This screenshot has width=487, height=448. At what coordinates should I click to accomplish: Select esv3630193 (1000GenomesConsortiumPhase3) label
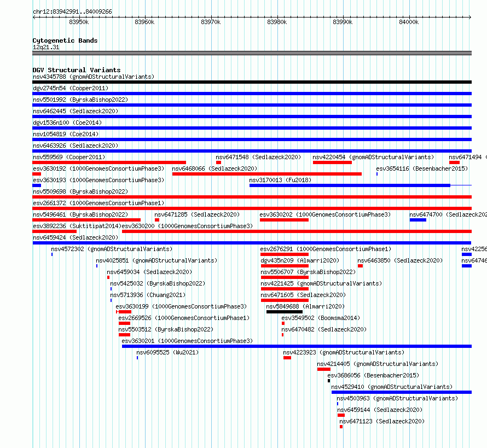pos(98,180)
